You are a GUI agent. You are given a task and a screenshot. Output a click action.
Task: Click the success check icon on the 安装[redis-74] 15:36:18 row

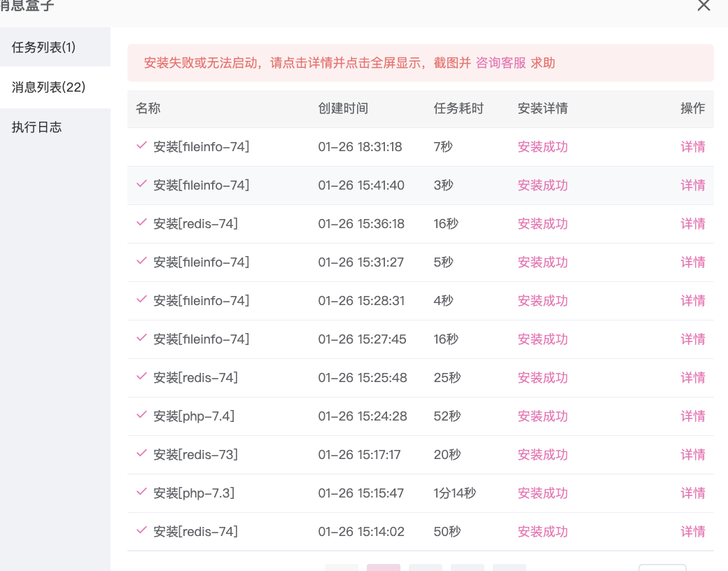(141, 223)
